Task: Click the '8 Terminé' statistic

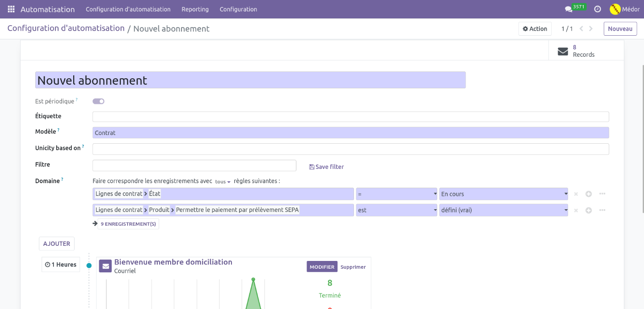Action: (x=330, y=289)
